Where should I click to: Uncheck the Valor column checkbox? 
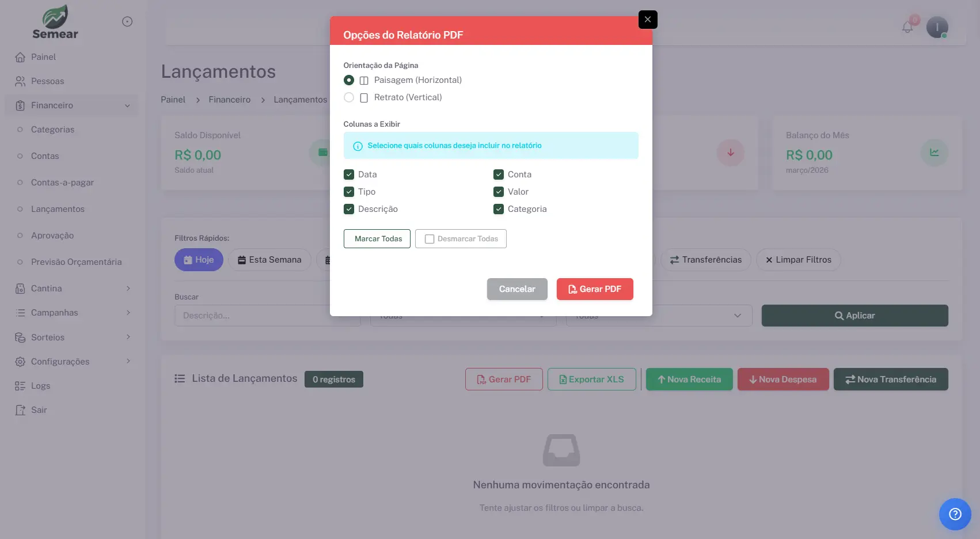coord(499,191)
